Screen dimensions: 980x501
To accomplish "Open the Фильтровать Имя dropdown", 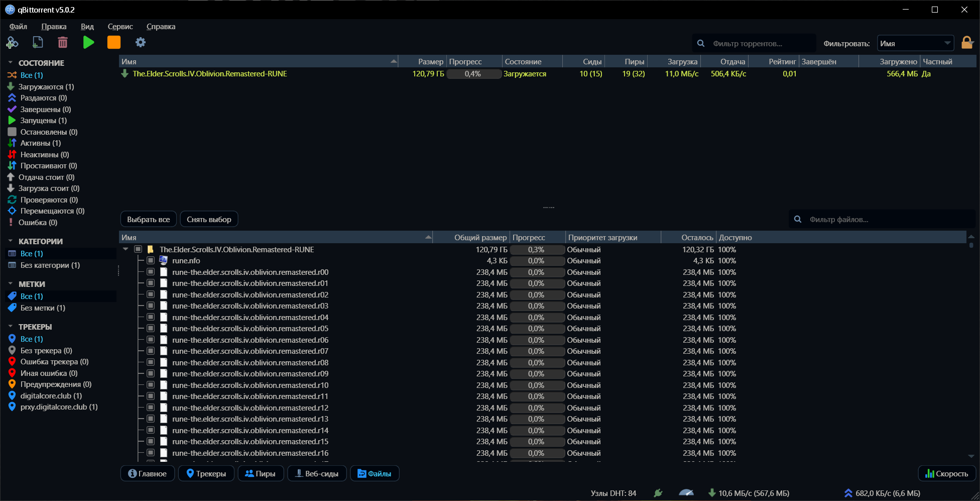I will (x=915, y=43).
